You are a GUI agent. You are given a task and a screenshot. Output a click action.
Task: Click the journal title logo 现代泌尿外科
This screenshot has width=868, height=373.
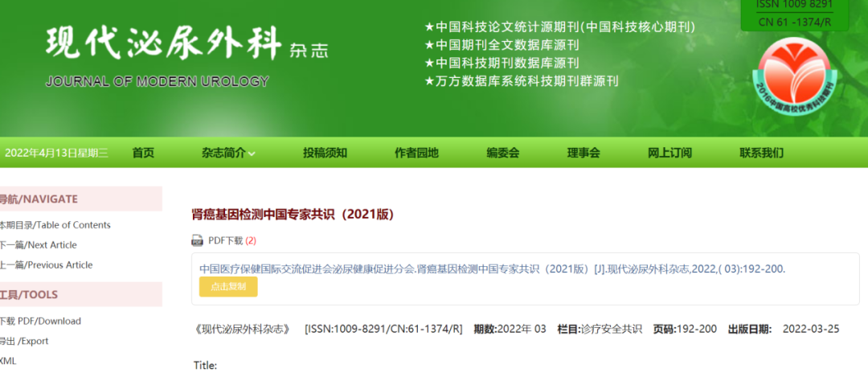pyautogui.click(x=164, y=43)
